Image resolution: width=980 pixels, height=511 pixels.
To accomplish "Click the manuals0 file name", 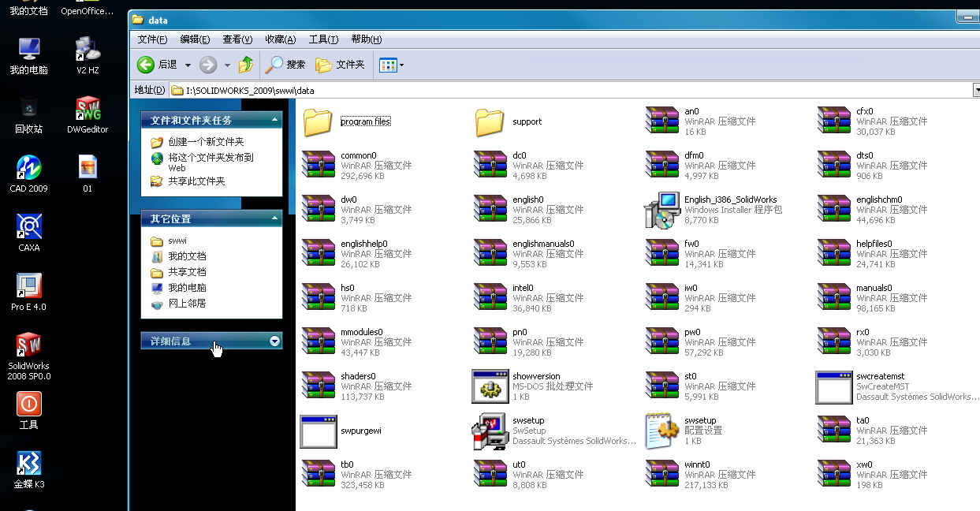I will pos(874,288).
